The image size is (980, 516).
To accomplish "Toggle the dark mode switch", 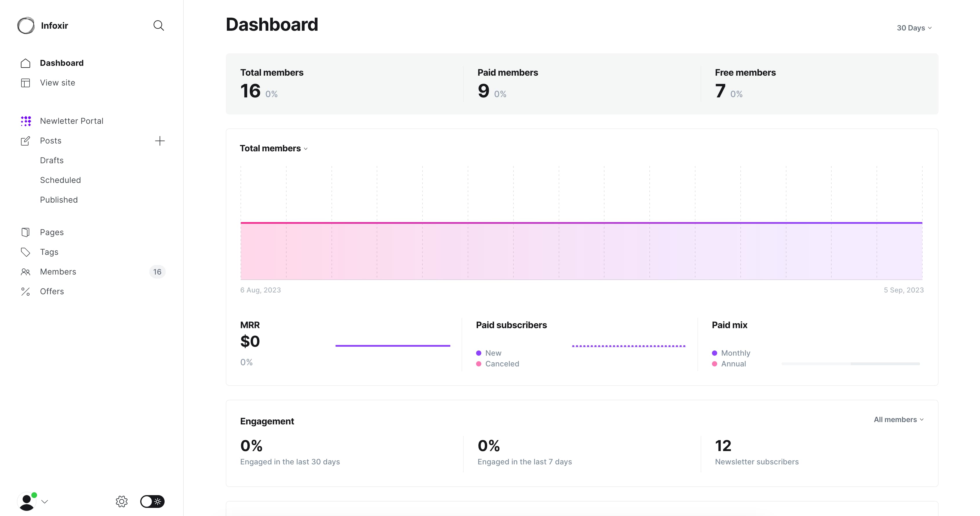I will coord(152,501).
